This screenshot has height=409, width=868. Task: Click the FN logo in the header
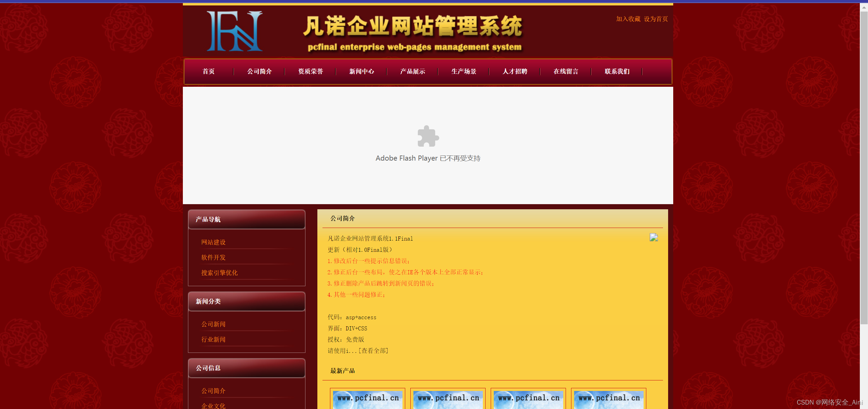coord(234,31)
